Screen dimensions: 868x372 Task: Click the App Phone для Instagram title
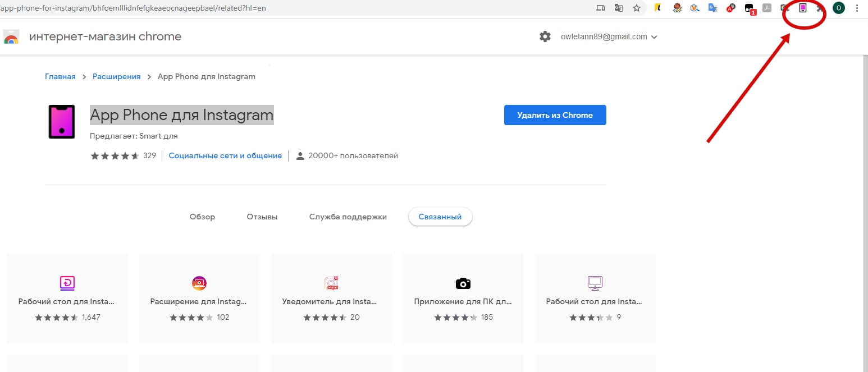pyautogui.click(x=182, y=115)
